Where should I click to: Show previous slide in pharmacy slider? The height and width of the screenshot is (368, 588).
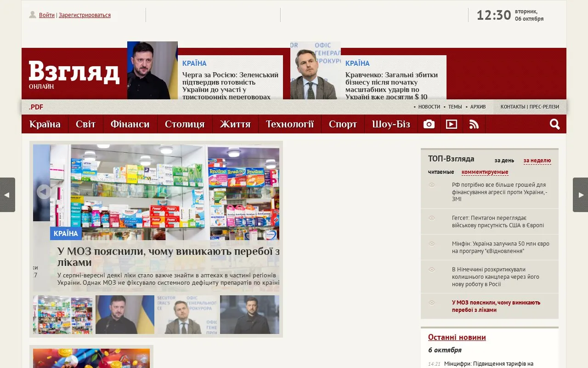pyautogui.click(x=44, y=192)
